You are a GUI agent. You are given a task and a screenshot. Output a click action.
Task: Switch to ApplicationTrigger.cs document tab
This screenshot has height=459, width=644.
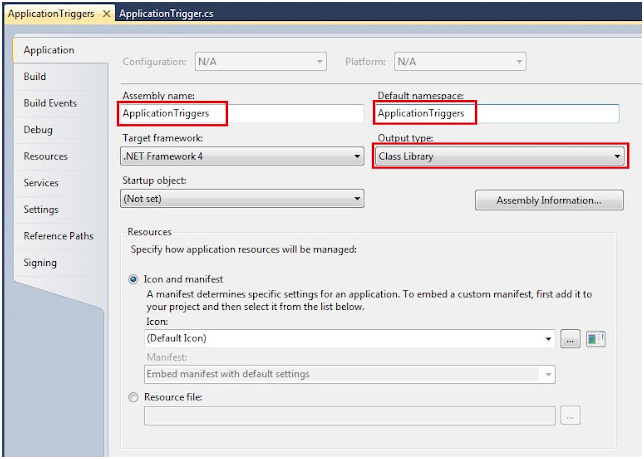click(165, 14)
